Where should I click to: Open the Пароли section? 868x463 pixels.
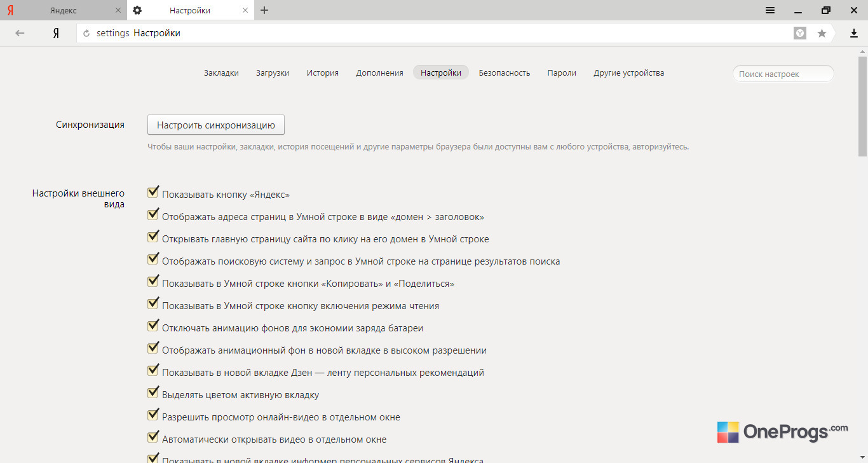(562, 73)
